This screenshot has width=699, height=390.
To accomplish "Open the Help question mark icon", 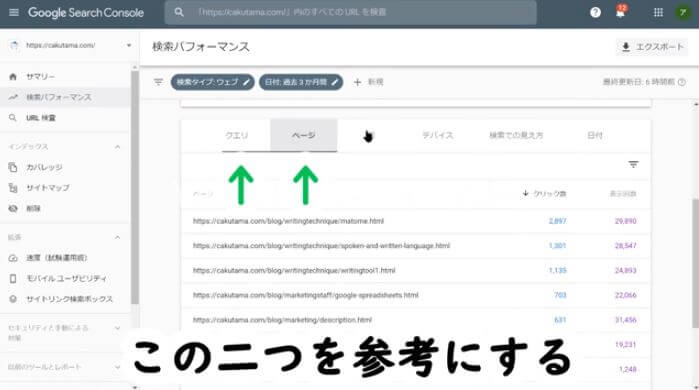I will [595, 12].
